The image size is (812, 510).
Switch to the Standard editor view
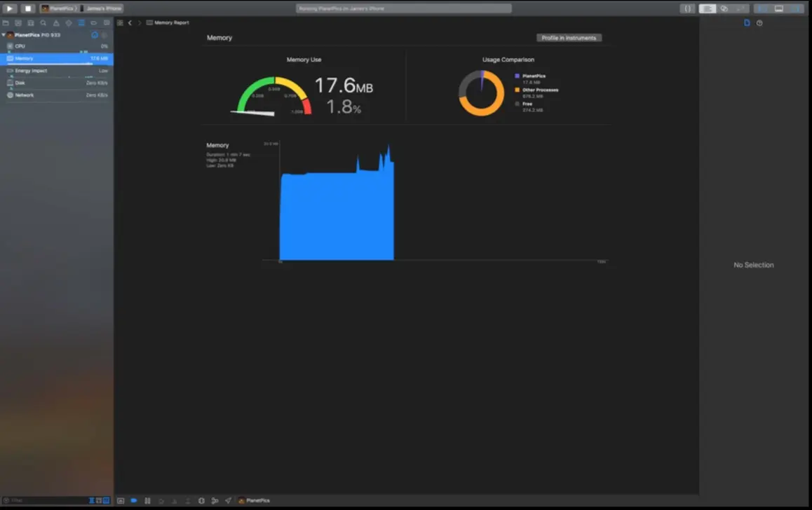(x=708, y=8)
